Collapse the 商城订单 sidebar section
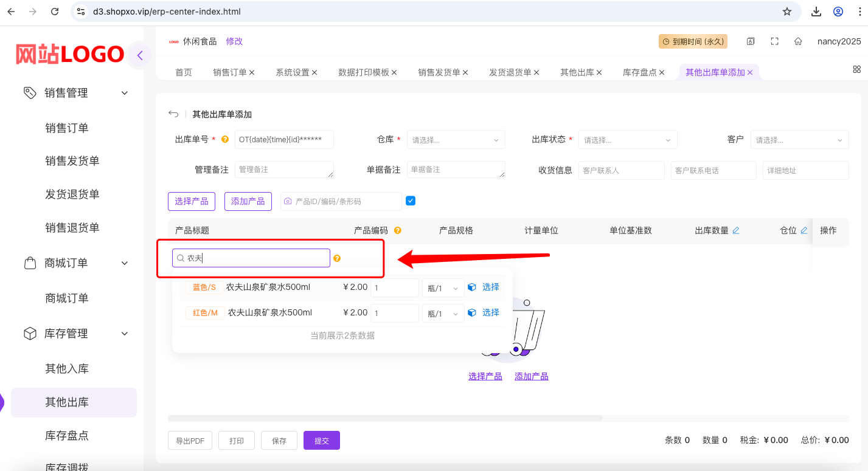Image resolution: width=868 pixels, height=471 pixels. (x=125, y=263)
